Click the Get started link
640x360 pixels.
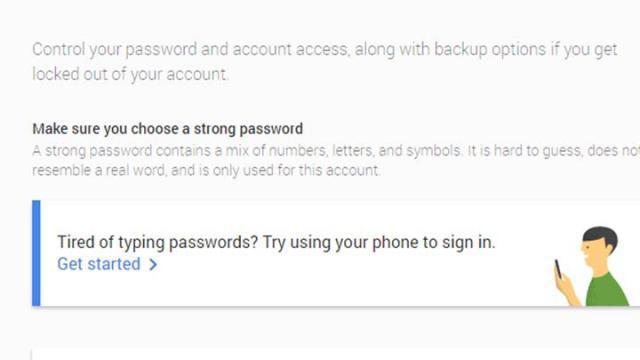[107, 264]
